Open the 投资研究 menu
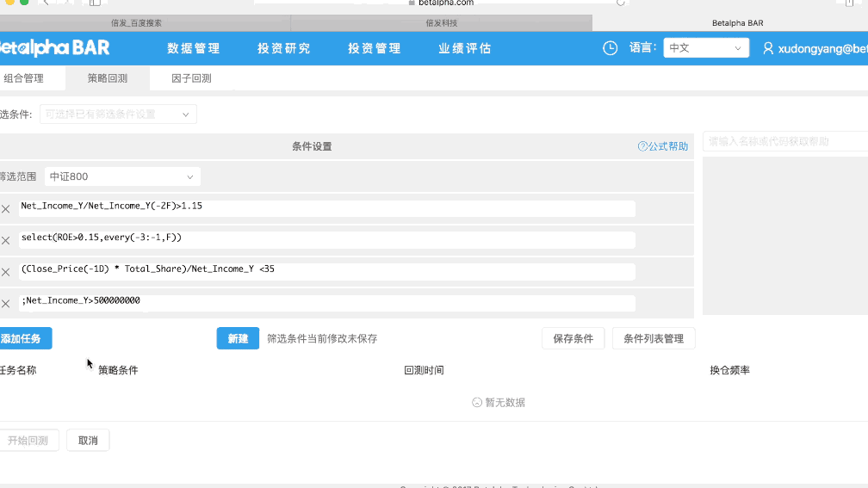The image size is (868, 488). (284, 48)
